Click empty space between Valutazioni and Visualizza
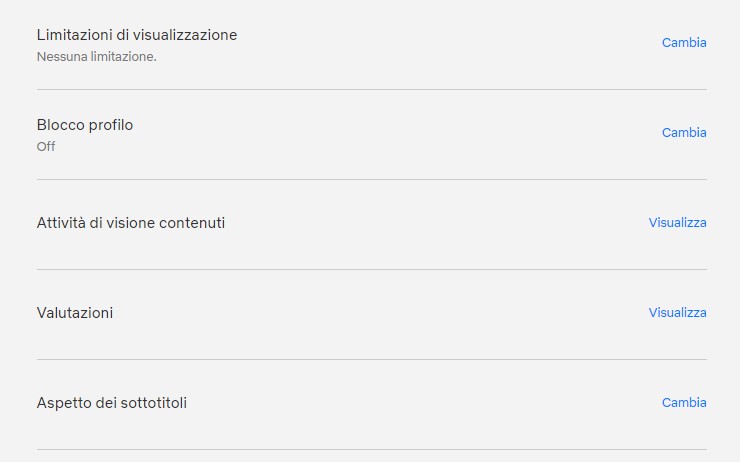This screenshot has width=740, height=462. click(380, 313)
